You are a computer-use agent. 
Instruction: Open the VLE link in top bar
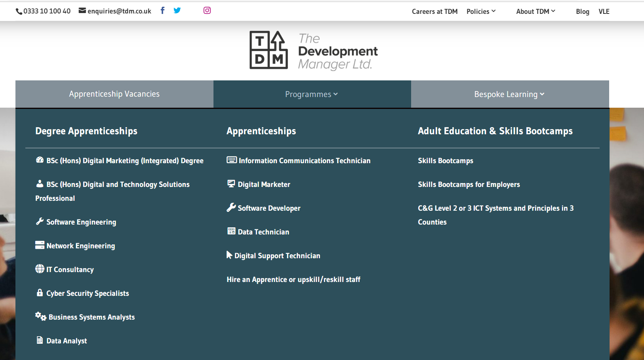(604, 11)
